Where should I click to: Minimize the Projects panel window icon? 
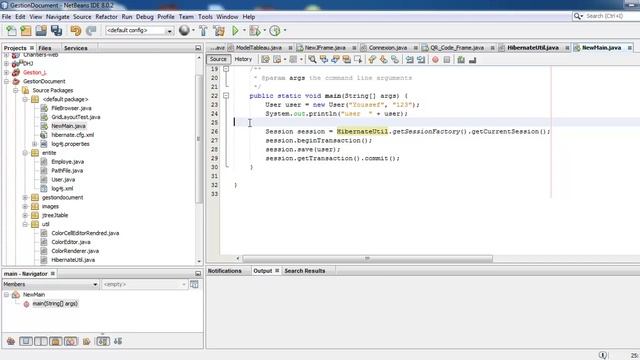[x=198, y=48]
